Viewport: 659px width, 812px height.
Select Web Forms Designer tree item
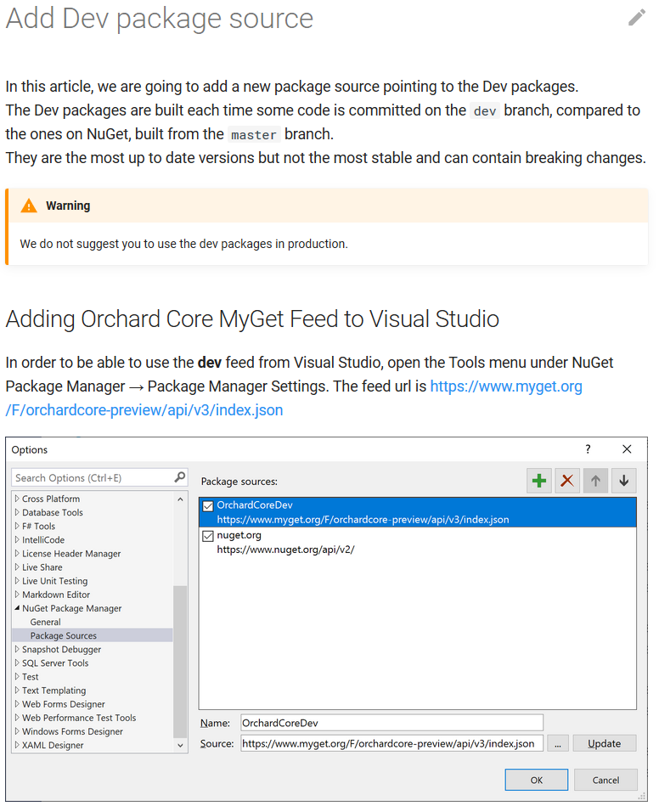[x=63, y=704]
